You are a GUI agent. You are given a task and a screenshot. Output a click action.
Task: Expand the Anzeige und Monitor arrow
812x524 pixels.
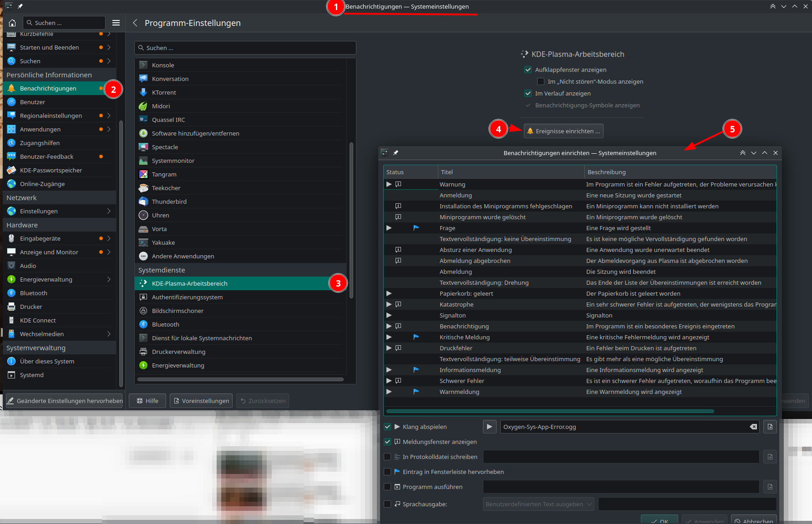109,252
